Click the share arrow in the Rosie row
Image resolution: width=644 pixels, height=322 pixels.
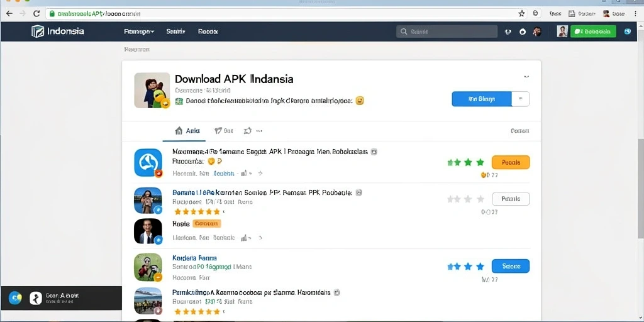(260, 237)
